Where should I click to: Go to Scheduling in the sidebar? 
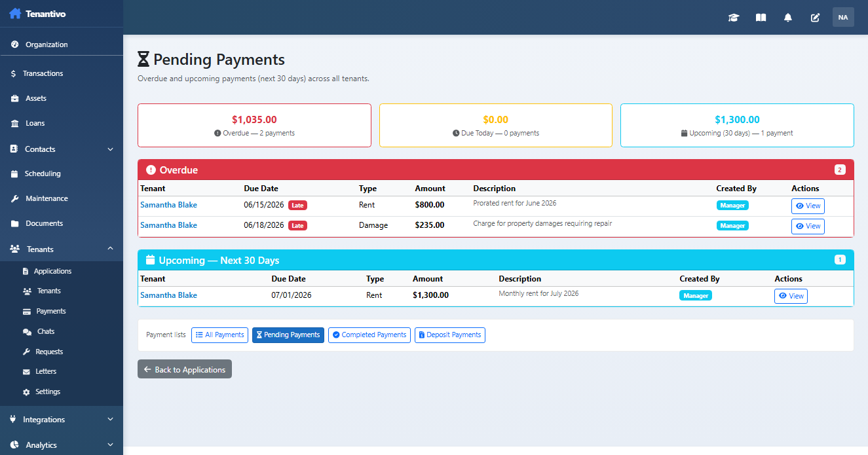point(62,173)
